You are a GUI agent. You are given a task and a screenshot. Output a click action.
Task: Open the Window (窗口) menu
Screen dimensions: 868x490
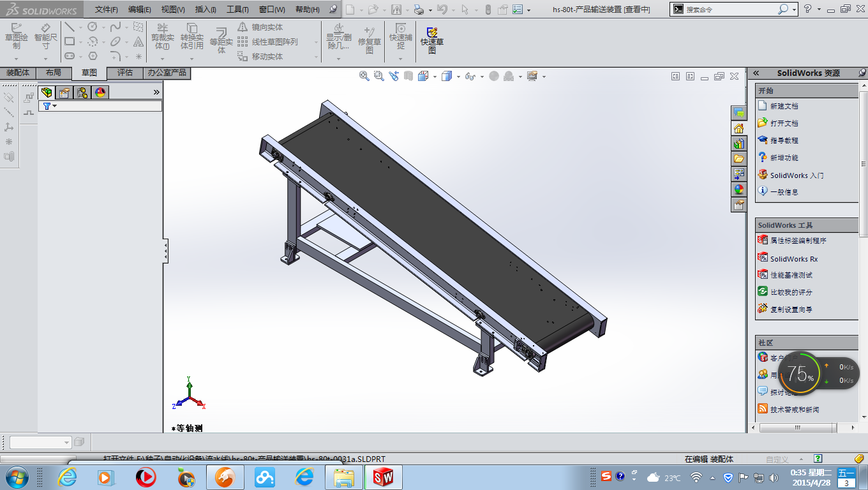point(272,10)
